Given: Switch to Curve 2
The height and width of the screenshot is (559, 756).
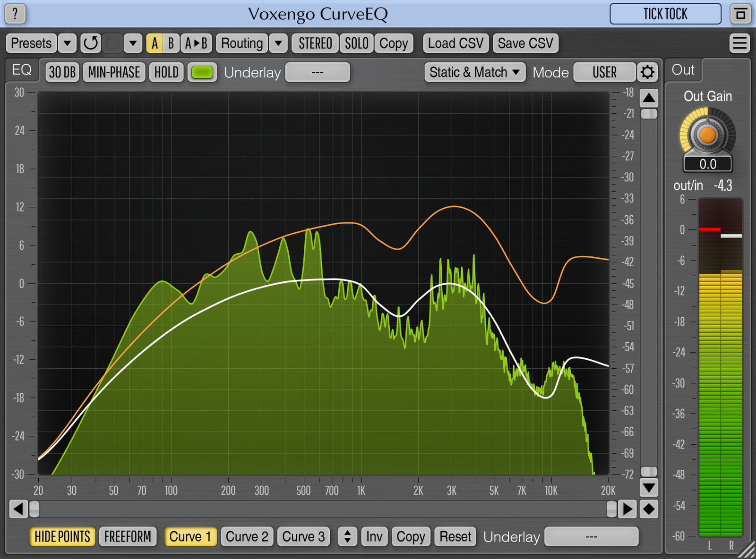Looking at the screenshot, I should tap(247, 536).
